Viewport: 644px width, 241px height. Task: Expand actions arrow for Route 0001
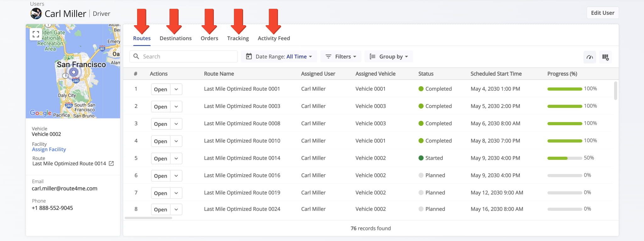pos(176,89)
